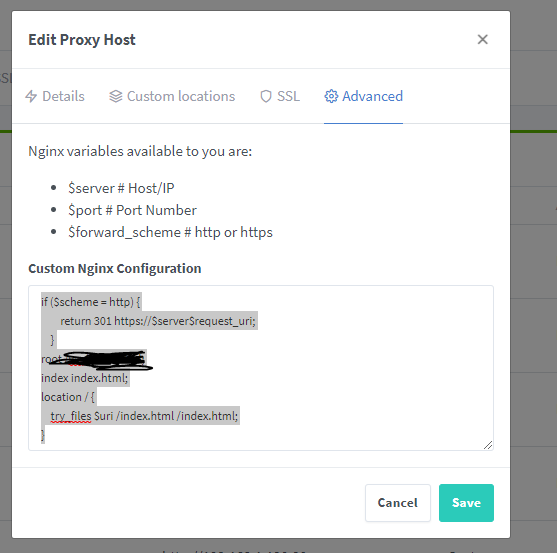Screen dimensions: 557x553
Task: Click the lightning bolt Details icon
Action: pos(31,96)
